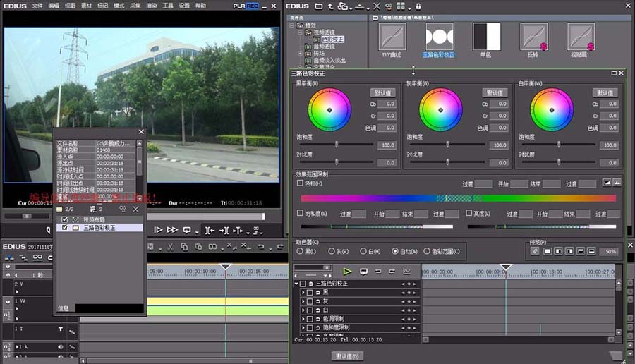Open the 素材 menu
Viewport: 635px width, 364px height.
coord(86,6)
